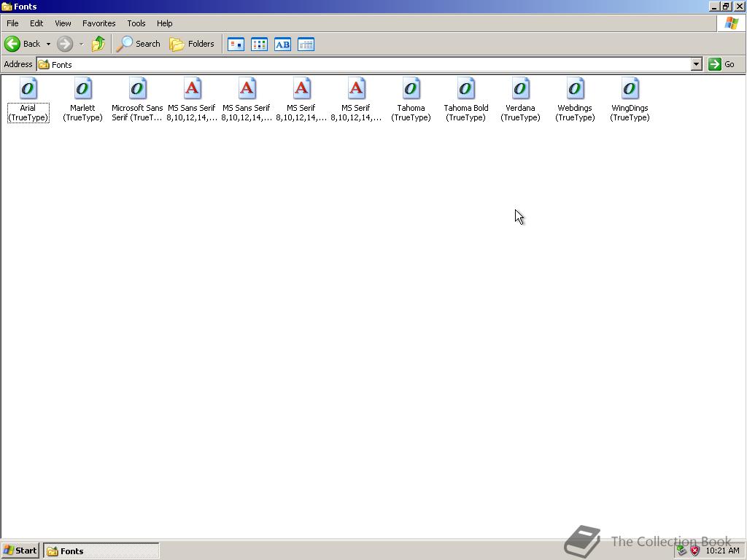Go up one folder level
The height and width of the screenshot is (560, 747).
98,44
